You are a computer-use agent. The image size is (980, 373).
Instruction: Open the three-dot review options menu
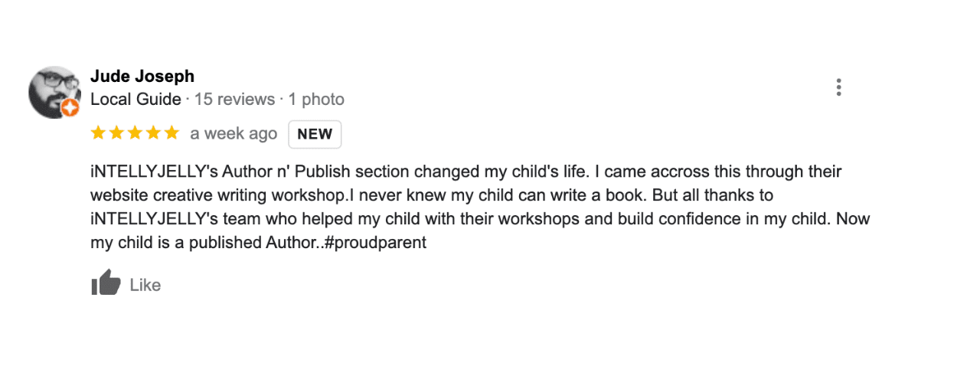pos(839,87)
